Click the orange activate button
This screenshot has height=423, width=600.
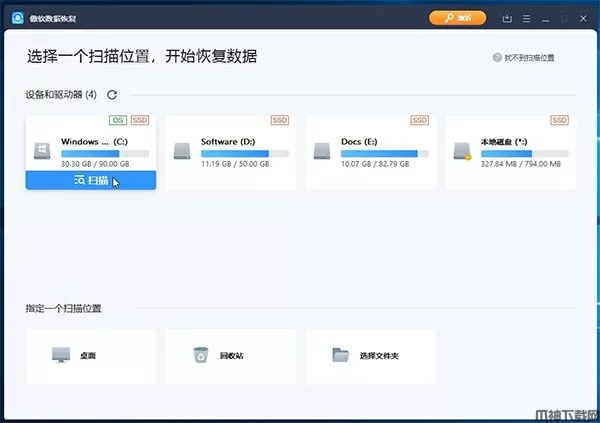(457, 18)
